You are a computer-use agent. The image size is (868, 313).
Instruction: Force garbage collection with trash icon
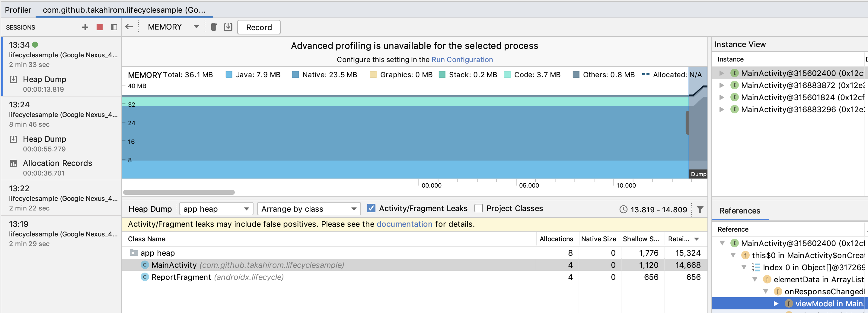pos(213,27)
